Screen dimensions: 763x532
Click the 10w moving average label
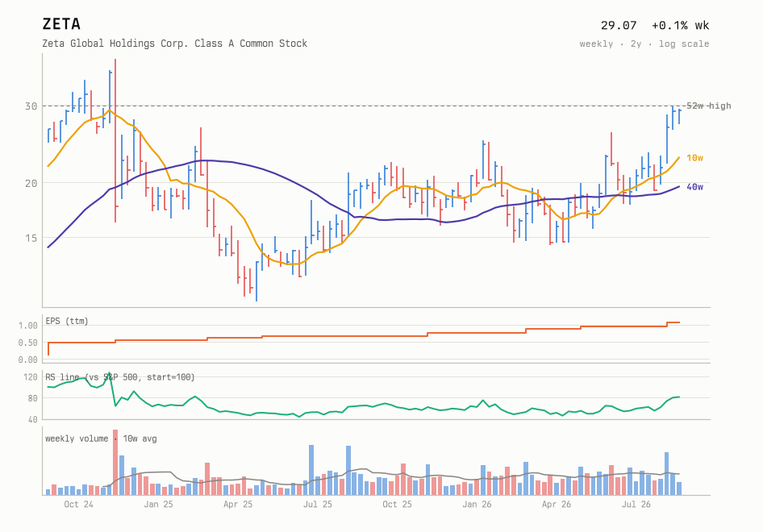click(x=695, y=157)
